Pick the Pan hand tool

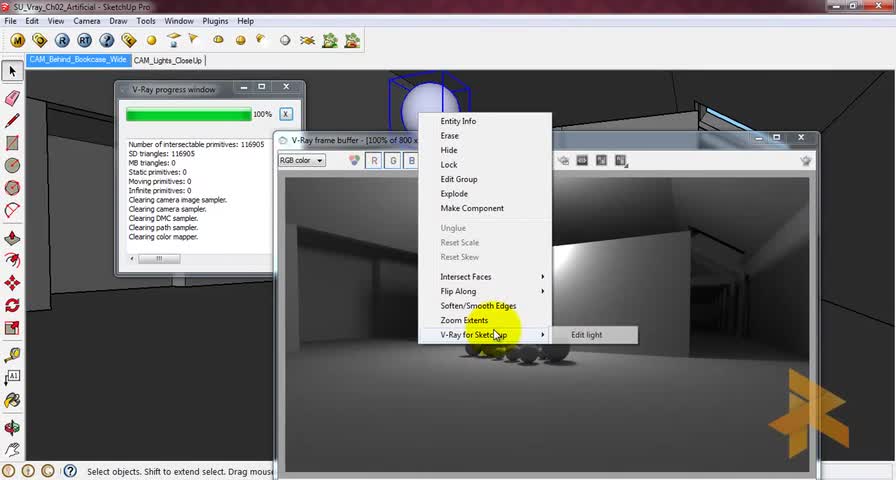(x=13, y=450)
